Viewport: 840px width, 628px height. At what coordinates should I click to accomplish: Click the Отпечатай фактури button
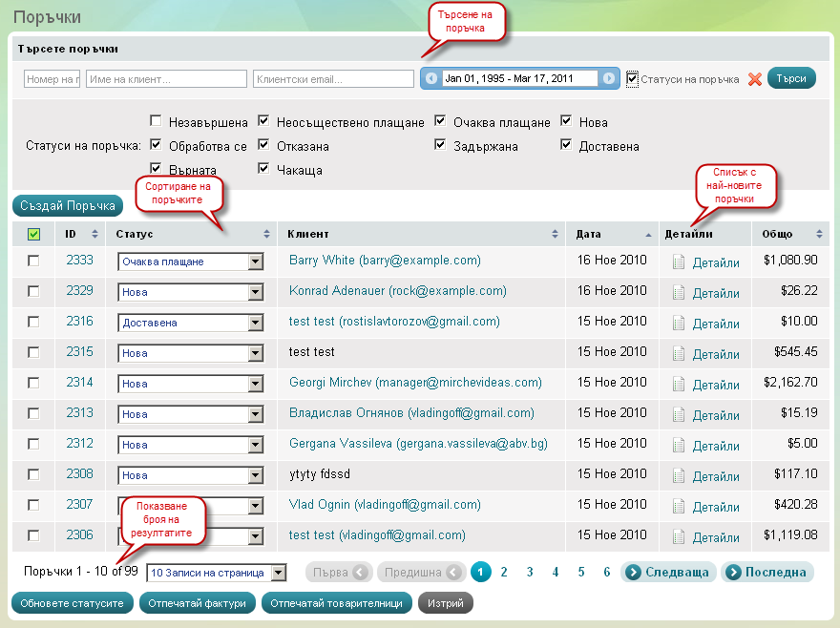point(198,603)
